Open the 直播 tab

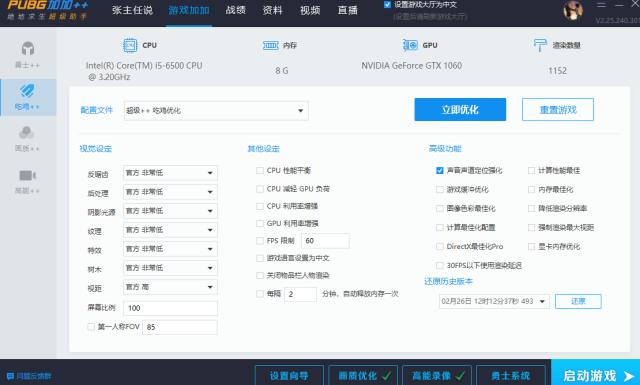(348, 10)
